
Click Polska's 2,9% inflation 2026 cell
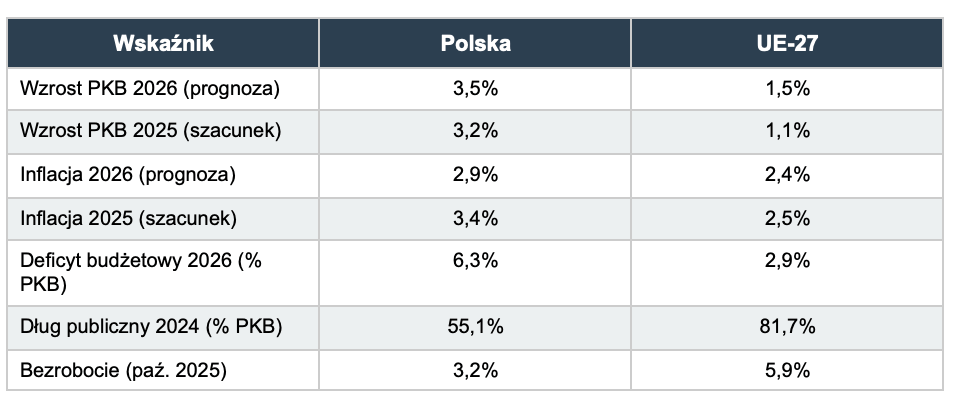[x=475, y=174]
